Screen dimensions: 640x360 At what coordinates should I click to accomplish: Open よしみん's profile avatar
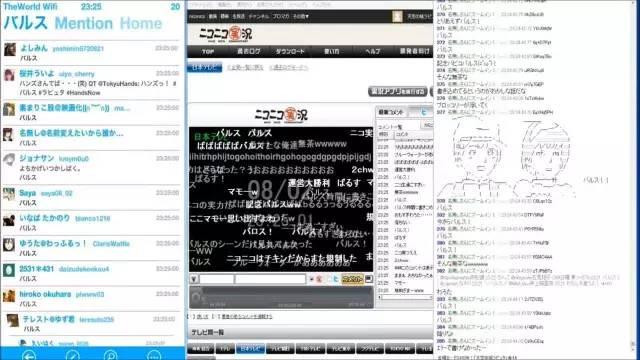click(x=10, y=50)
